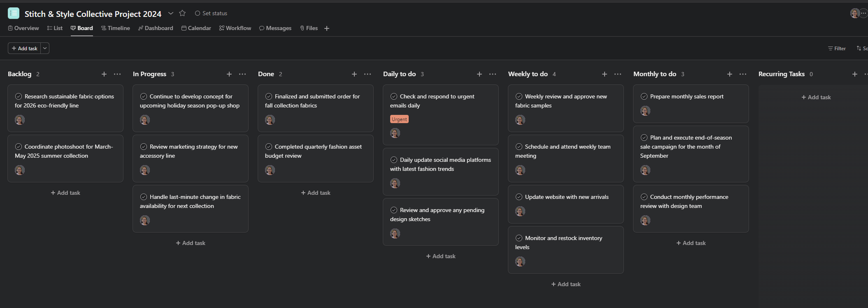Screen dimensions: 868x308
Task: Click the project list icon beside the title
Action: point(14,13)
